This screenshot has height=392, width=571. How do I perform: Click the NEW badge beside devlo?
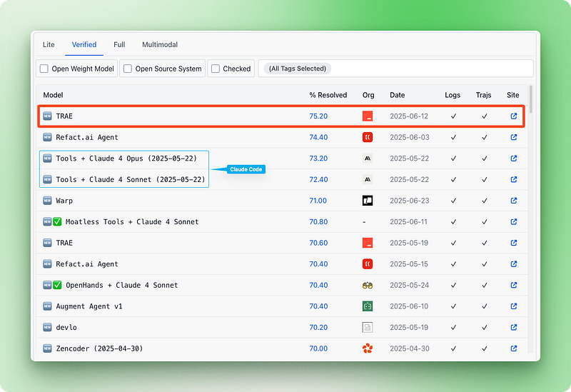[x=47, y=327]
